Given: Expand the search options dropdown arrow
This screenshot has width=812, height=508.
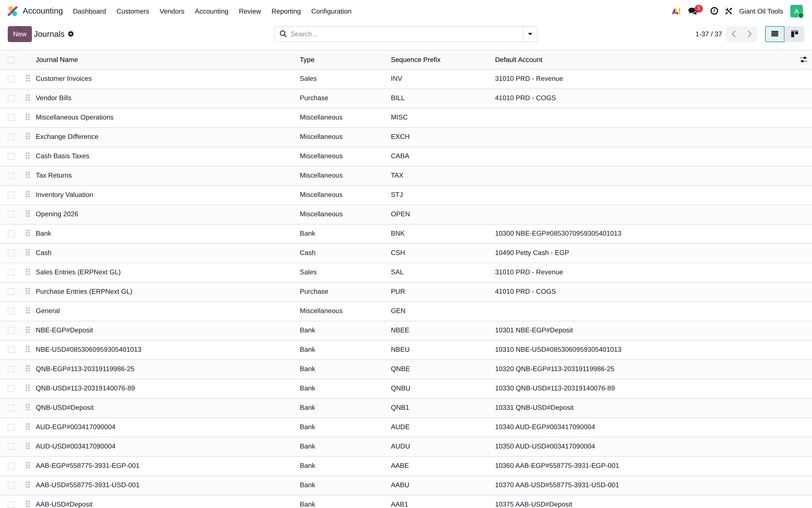Looking at the screenshot, I should (x=530, y=34).
